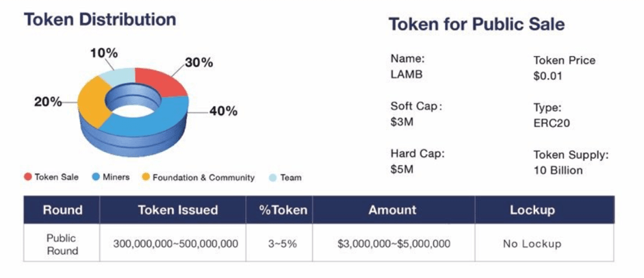The height and width of the screenshot is (278, 644).
Task: Click the light blue Team legend dot
Action: [x=272, y=178]
